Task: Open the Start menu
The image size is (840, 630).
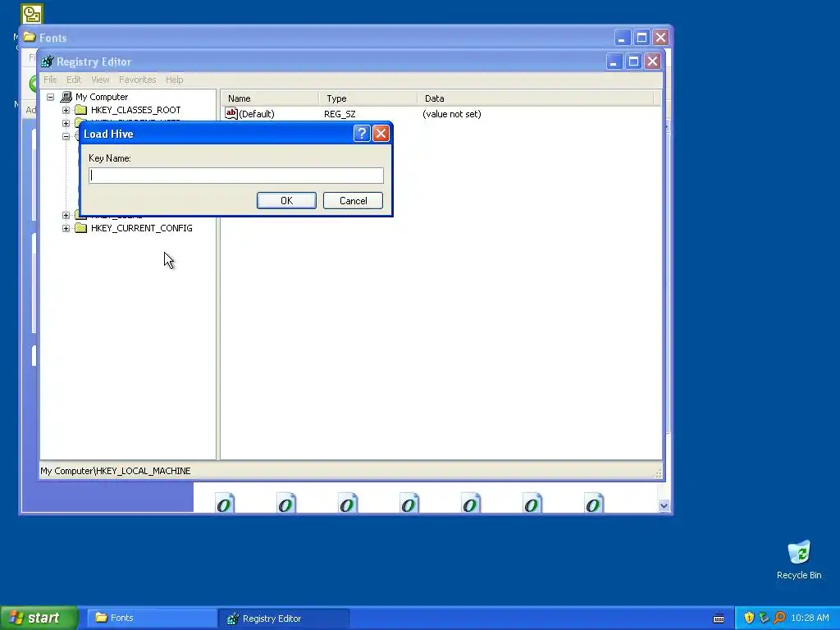Action: pyautogui.click(x=39, y=618)
